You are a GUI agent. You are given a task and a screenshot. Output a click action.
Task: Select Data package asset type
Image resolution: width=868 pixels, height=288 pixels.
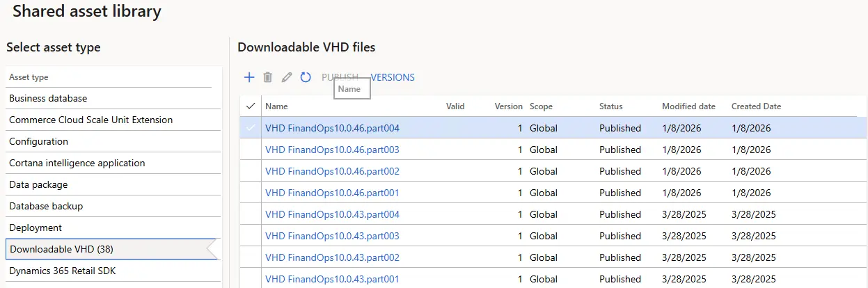tap(111, 184)
